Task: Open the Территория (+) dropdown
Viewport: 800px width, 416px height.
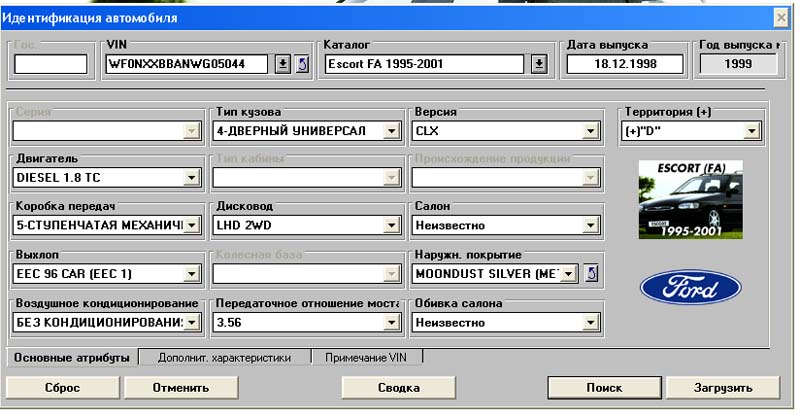Action: pos(751,131)
